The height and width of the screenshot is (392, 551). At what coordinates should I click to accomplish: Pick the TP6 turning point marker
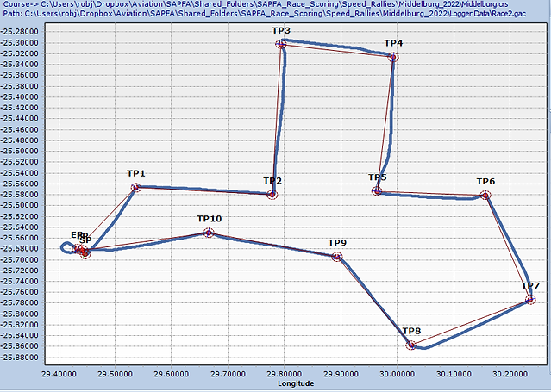click(485, 195)
